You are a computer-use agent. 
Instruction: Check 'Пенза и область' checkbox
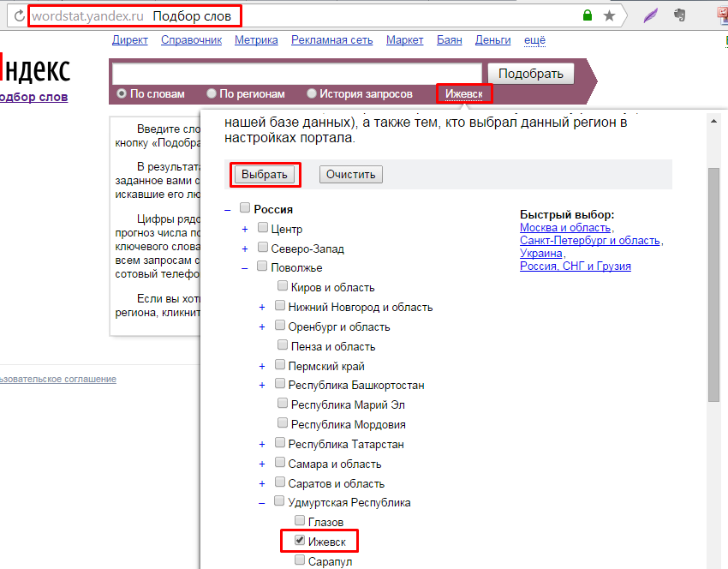coord(283,344)
